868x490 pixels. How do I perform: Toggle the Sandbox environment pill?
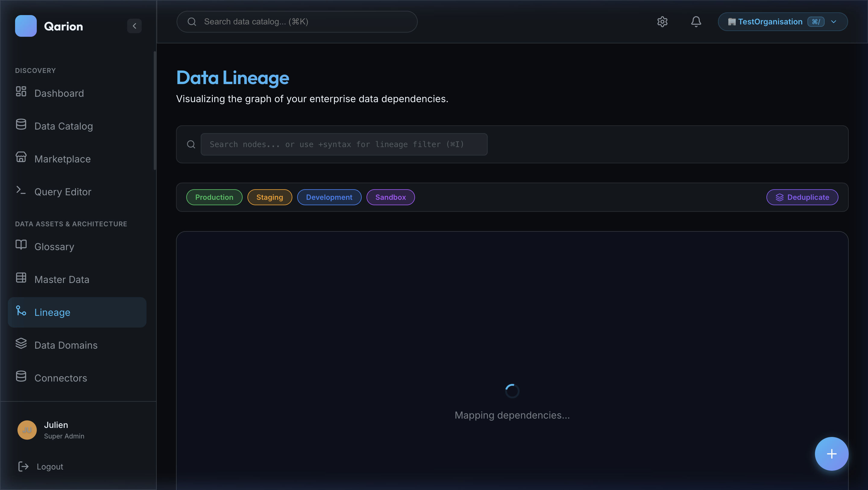(x=390, y=197)
